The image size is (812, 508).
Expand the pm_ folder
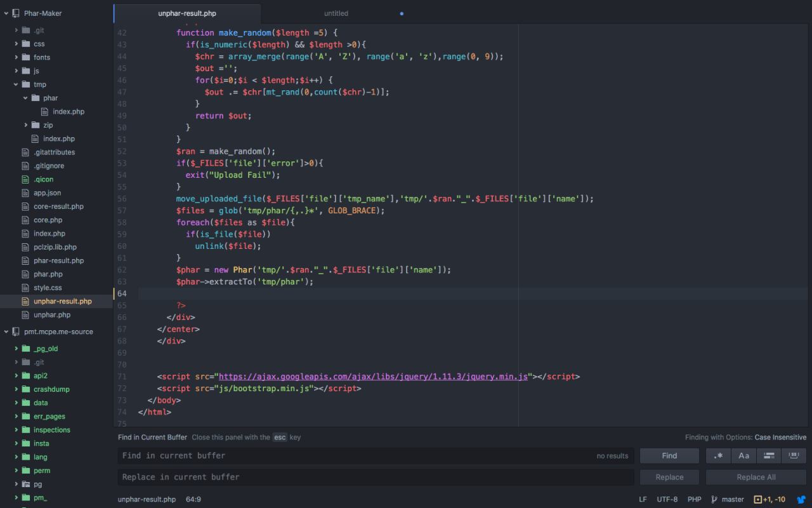pos(16,498)
